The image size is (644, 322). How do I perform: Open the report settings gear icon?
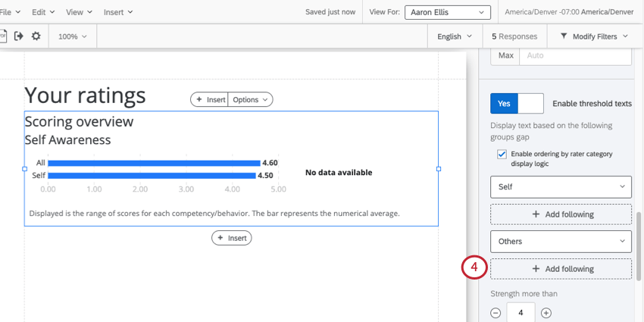(x=36, y=36)
